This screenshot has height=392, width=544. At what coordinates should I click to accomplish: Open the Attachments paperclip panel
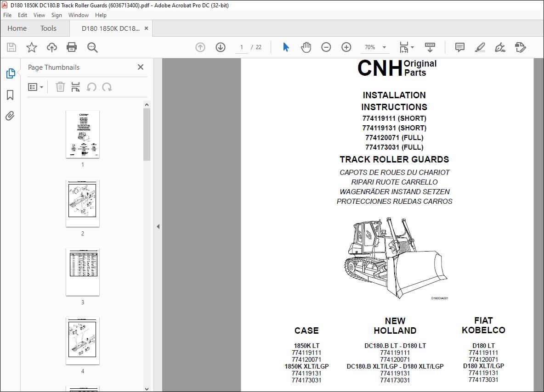10,116
